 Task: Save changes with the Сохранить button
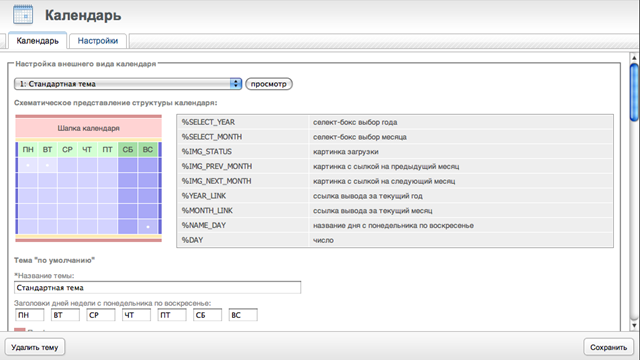(608, 347)
